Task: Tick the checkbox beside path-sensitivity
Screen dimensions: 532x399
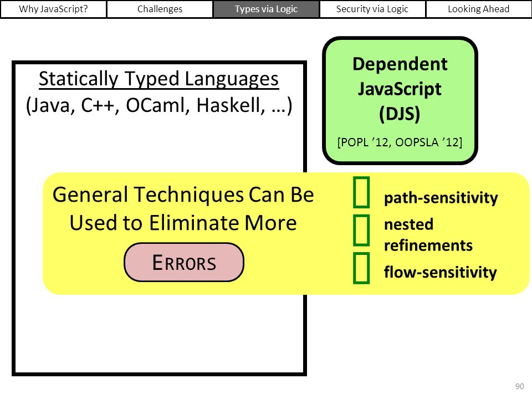Action: (x=361, y=192)
